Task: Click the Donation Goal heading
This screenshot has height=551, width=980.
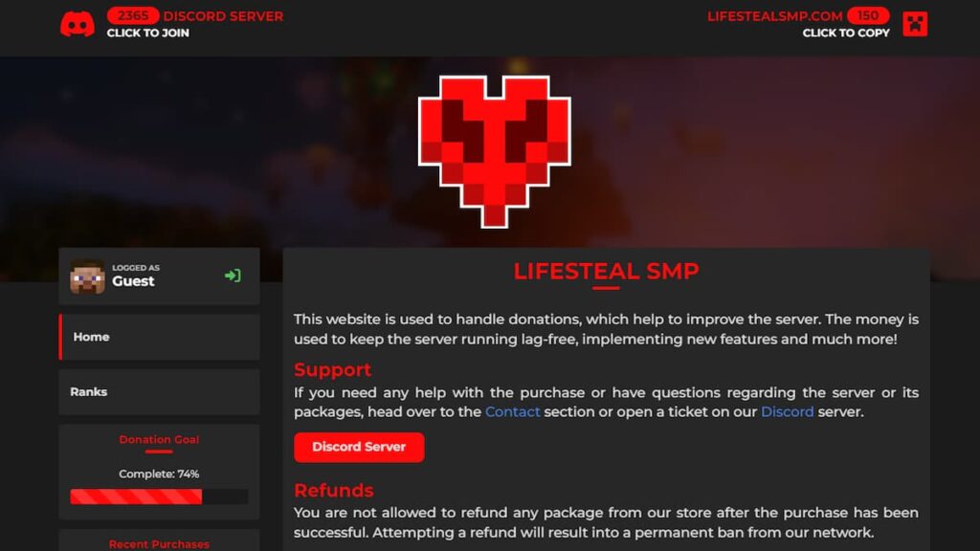Action: point(160,439)
